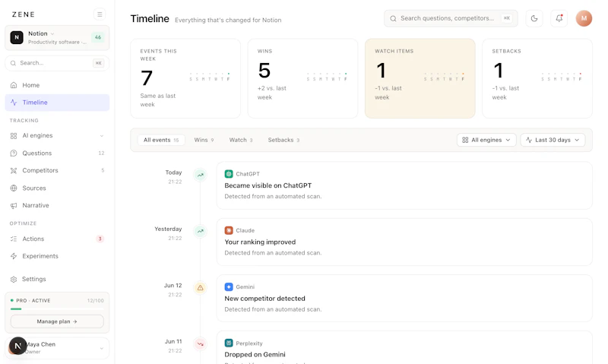Viewport: 608px width, 364px height.
Task: Toggle dark mode with the moon icon
Action: tap(534, 18)
